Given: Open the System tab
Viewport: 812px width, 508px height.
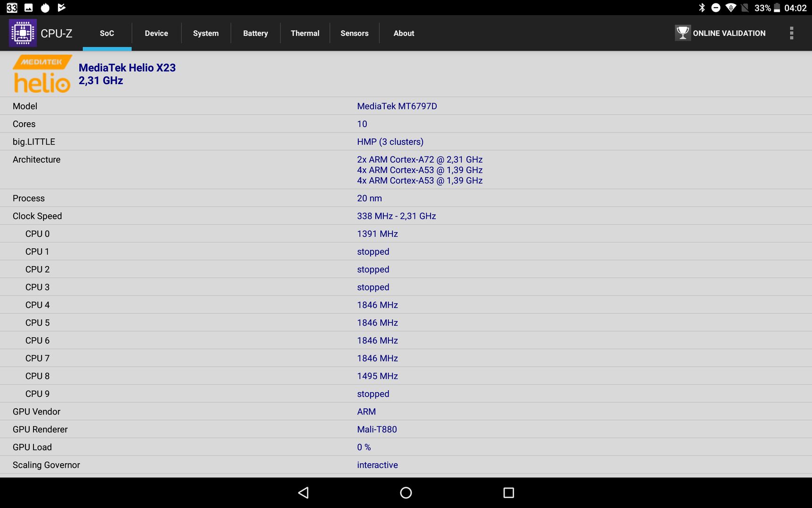Looking at the screenshot, I should (206, 33).
